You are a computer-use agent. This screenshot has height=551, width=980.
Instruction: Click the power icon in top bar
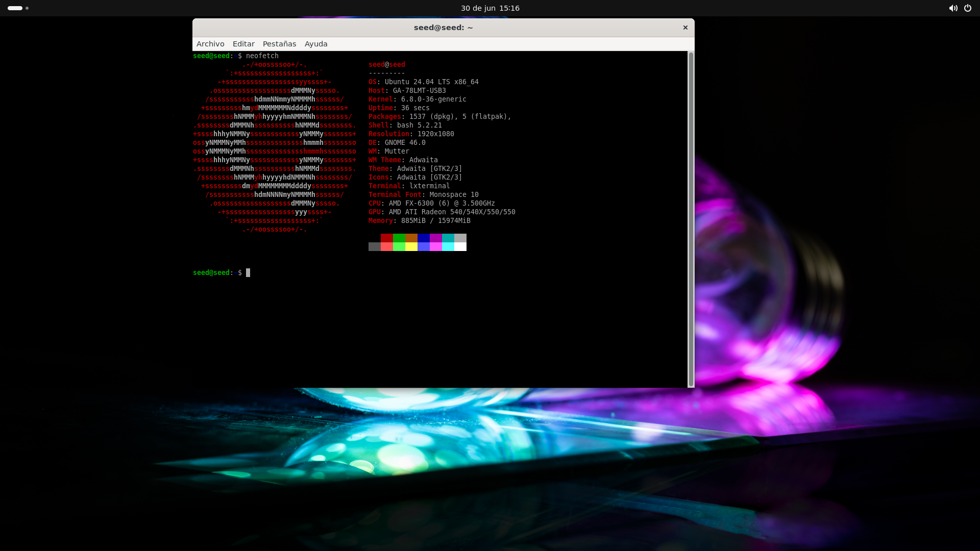(968, 8)
